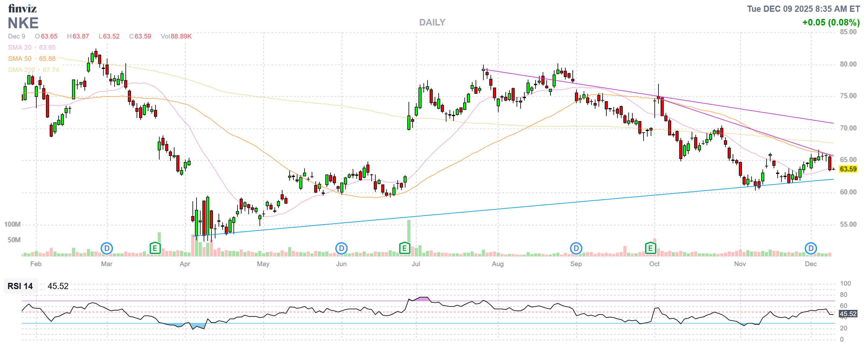Select the SMA 50 legend label

(x=20, y=59)
